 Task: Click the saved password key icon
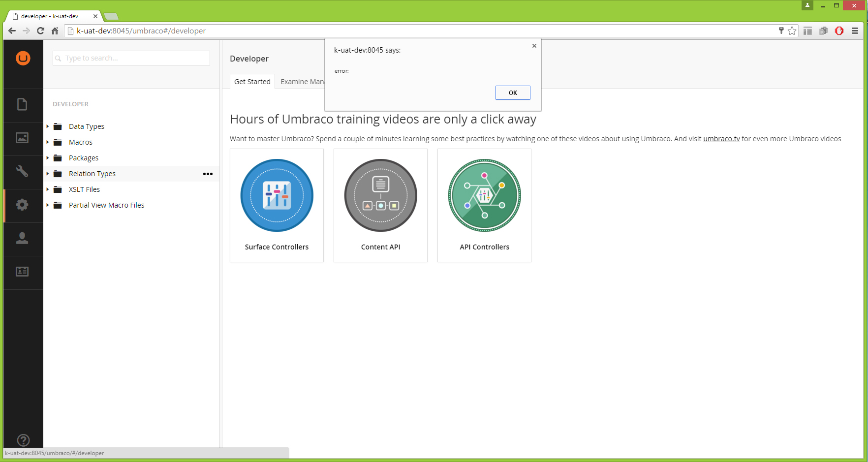pos(781,31)
